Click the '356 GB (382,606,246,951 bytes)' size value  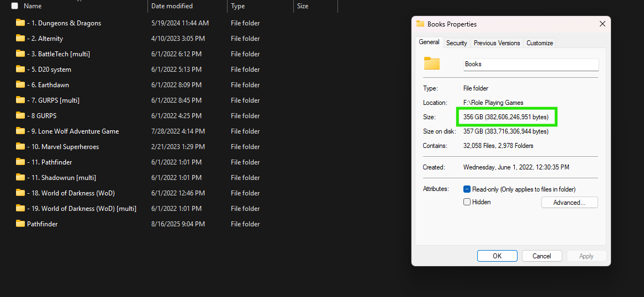coord(506,116)
